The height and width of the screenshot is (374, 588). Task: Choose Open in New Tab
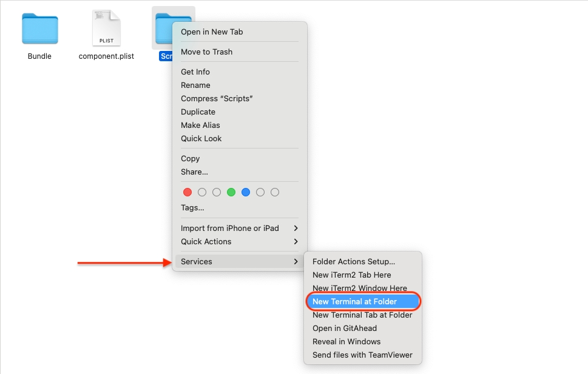click(212, 32)
